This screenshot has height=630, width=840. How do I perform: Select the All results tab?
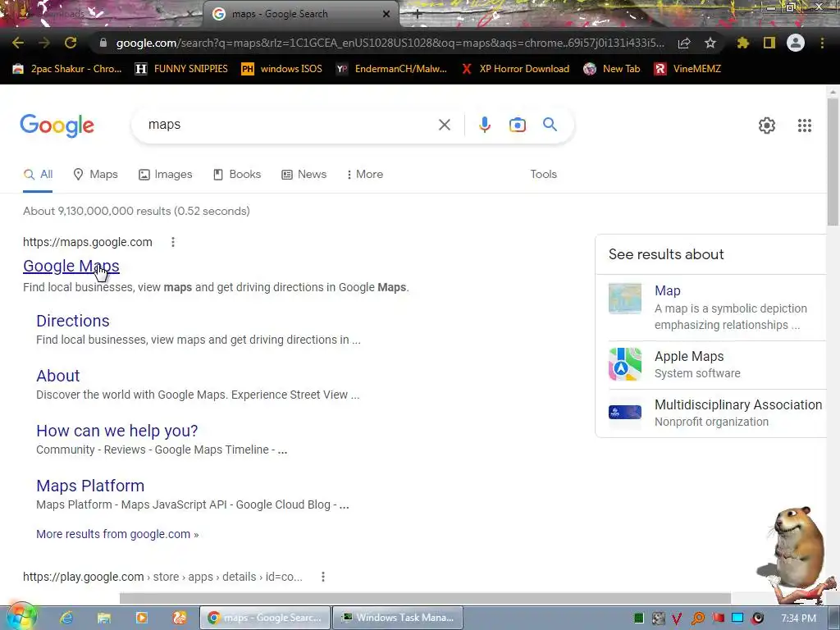coord(38,175)
